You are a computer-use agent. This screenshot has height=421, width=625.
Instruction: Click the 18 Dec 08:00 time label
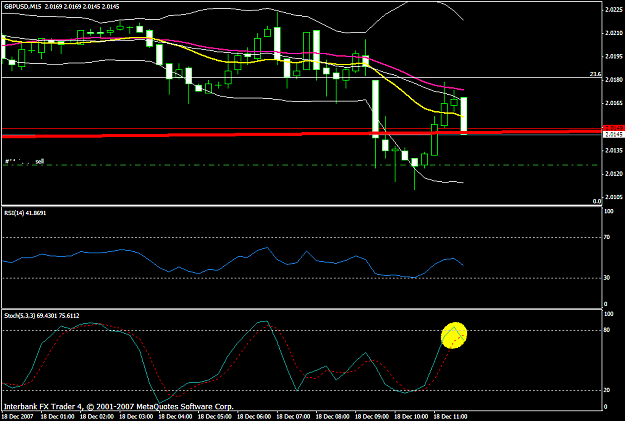pos(332,417)
